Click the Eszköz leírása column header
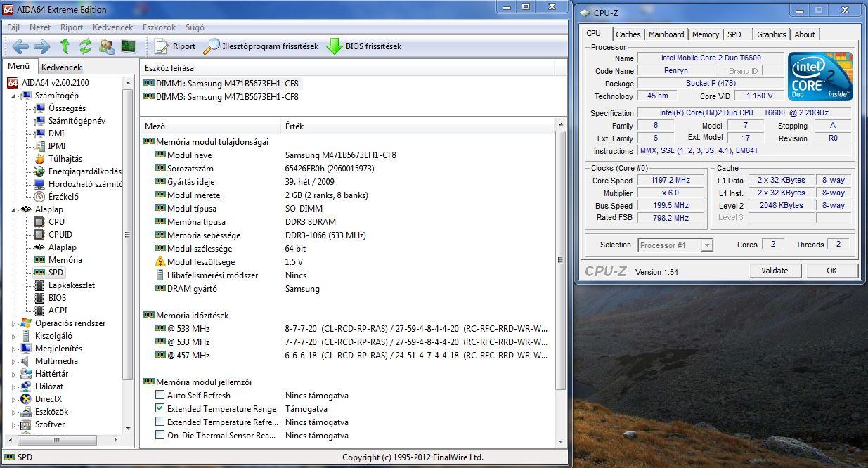 tap(348, 68)
